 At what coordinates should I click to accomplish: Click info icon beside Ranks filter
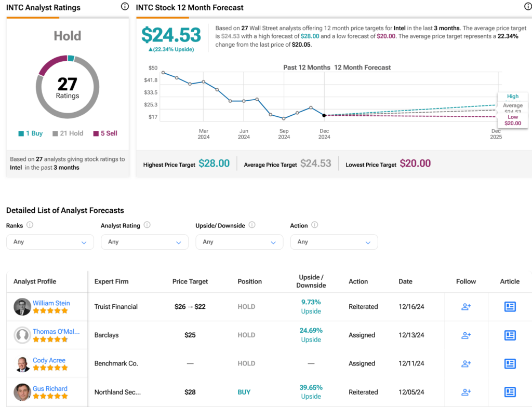[30, 225]
